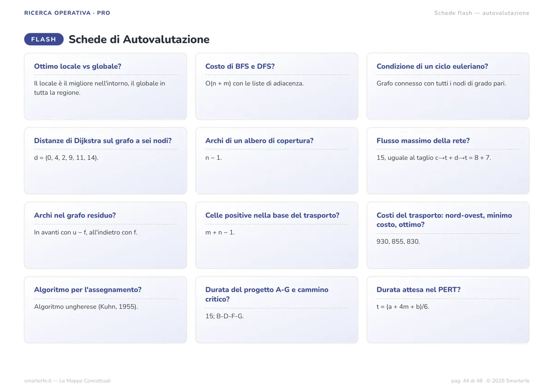The width and height of the screenshot is (554, 392).
Task: Click the 'Archi nel grafo residuo?' card
Action: pyautogui.click(x=105, y=235)
